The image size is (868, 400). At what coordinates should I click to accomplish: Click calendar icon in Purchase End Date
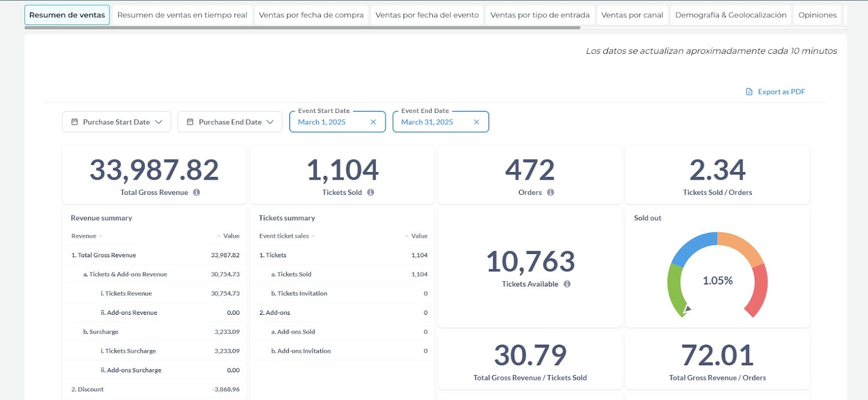[x=190, y=122]
